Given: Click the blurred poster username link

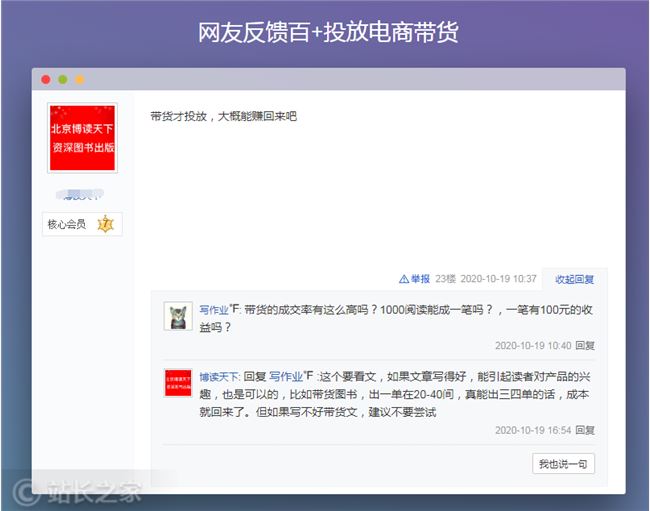Looking at the screenshot, I should click(x=80, y=194).
